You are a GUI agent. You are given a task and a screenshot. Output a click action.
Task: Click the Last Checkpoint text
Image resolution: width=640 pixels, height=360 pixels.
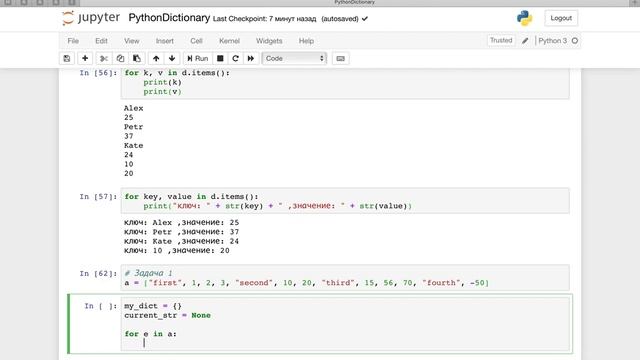point(264,19)
